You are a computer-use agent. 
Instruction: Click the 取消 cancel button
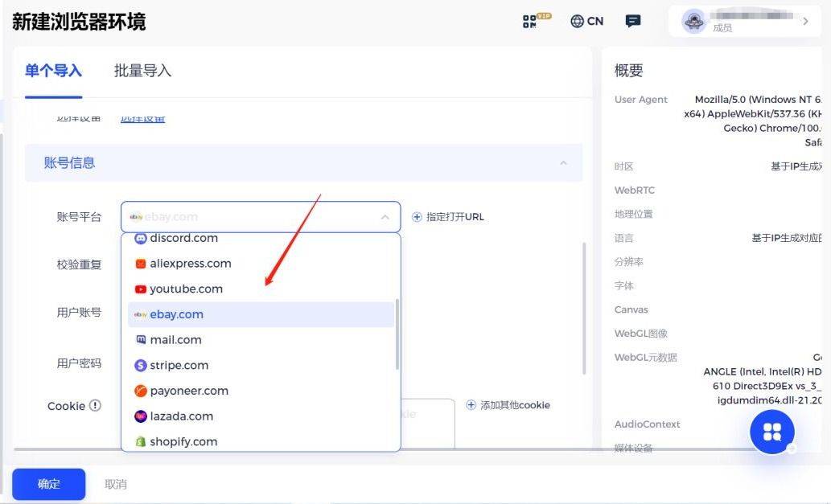point(114,484)
